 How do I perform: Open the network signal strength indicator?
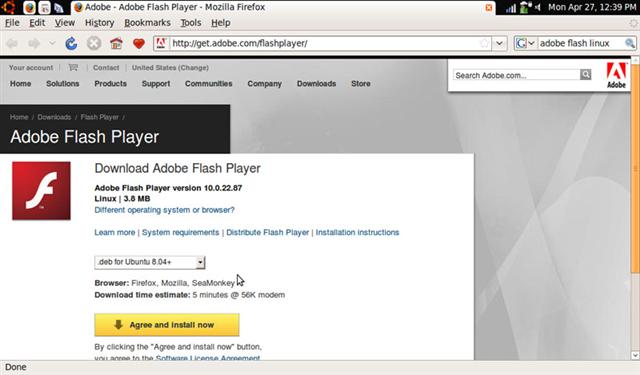pos(511,7)
